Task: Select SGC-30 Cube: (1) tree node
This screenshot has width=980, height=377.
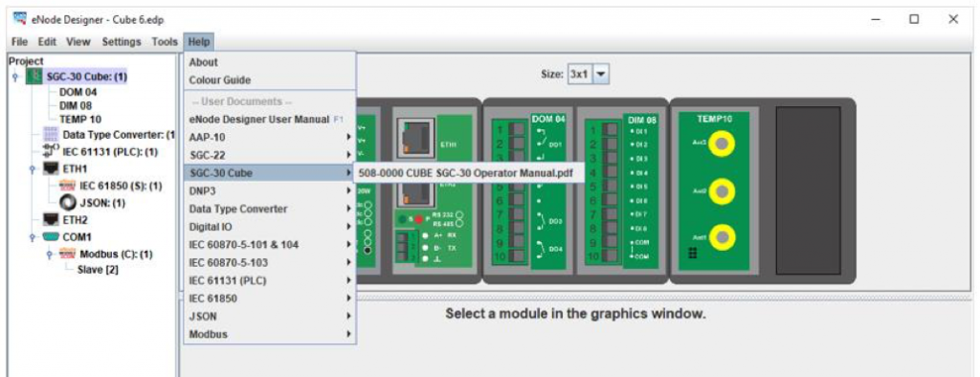Action: click(x=86, y=77)
